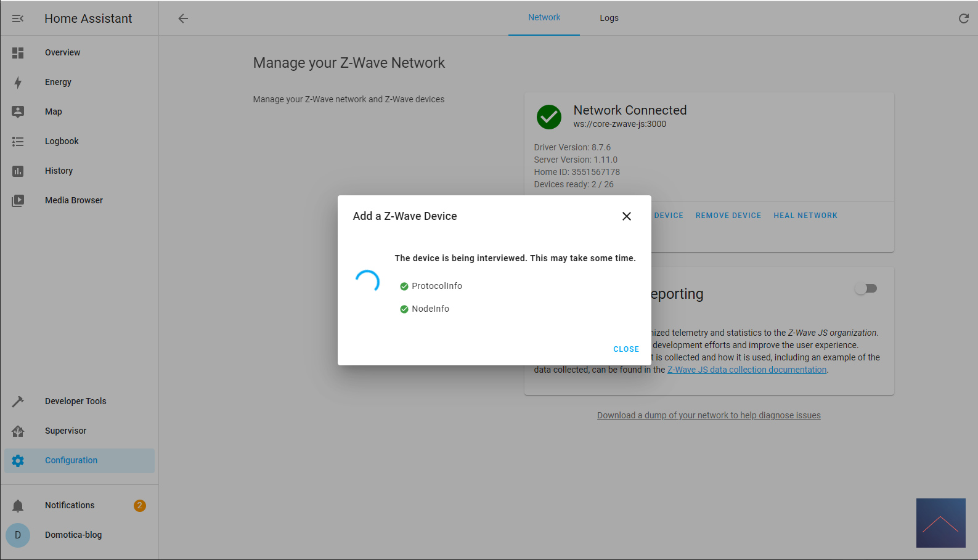This screenshot has width=978, height=560.
Task: Open Developer Tools hammer icon
Action: coord(18,401)
